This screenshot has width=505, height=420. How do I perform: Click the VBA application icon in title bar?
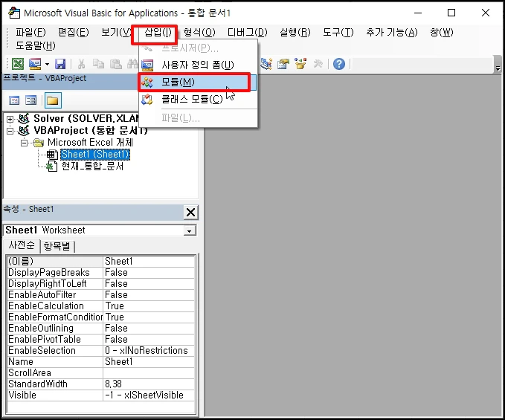click(x=14, y=13)
